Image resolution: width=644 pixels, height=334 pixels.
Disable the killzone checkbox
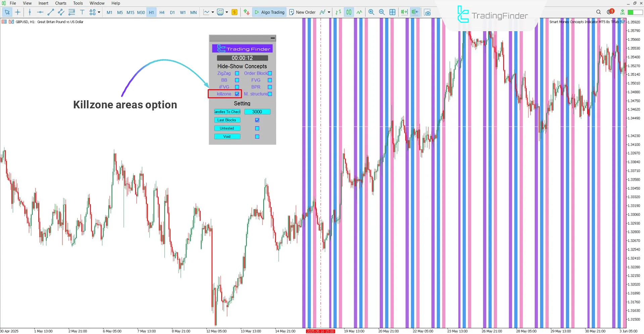click(237, 94)
